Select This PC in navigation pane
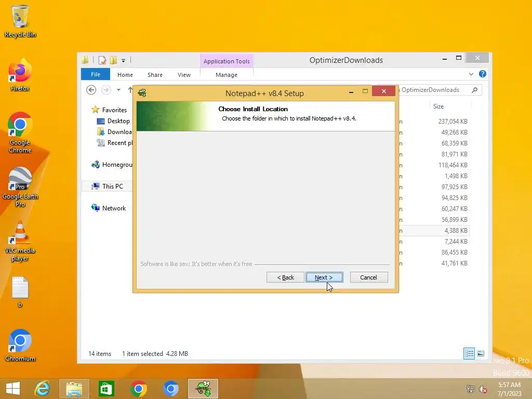The width and height of the screenshot is (532, 399). coord(107,187)
